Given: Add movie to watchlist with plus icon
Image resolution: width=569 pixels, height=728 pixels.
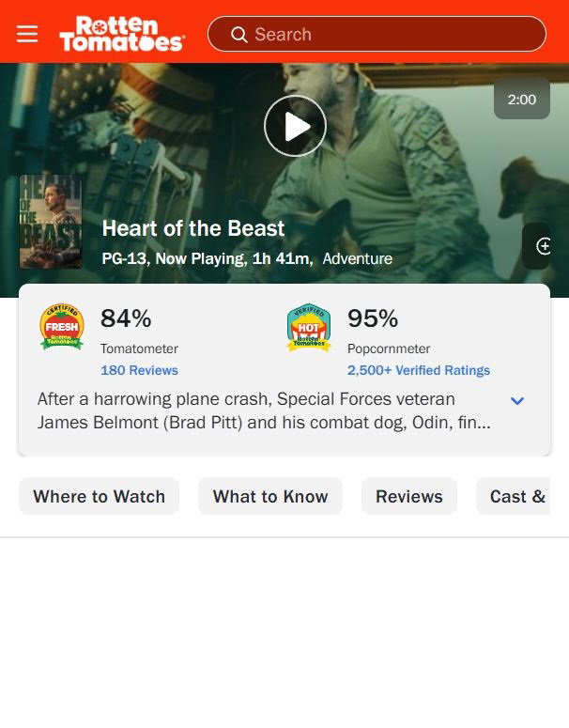Looking at the screenshot, I should click(543, 246).
